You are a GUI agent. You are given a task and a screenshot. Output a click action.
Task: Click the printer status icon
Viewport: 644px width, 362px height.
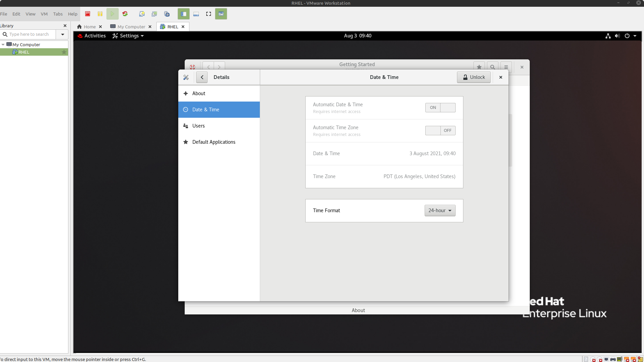tap(613, 359)
